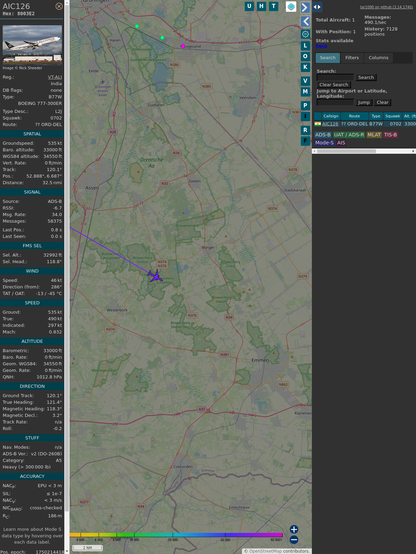The width and height of the screenshot is (416, 554).
Task: Open the VT-ALJ registration link
Action: tap(55, 77)
